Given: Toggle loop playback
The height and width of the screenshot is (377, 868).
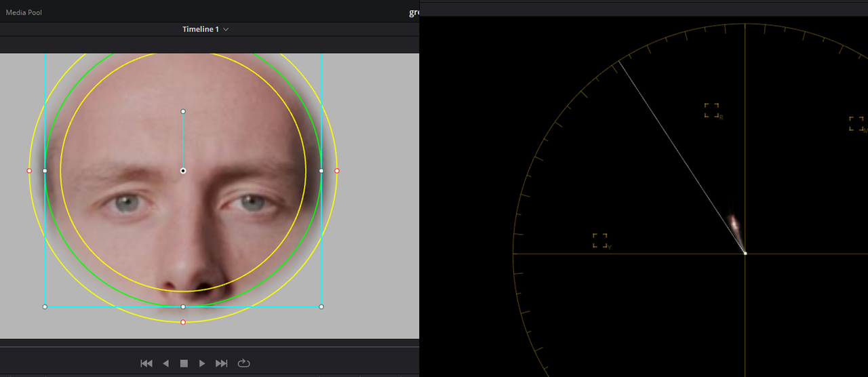Looking at the screenshot, I should click(244, 363).
